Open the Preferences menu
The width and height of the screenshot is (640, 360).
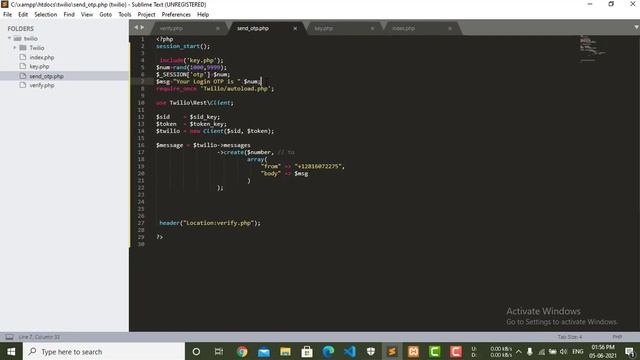176,14
